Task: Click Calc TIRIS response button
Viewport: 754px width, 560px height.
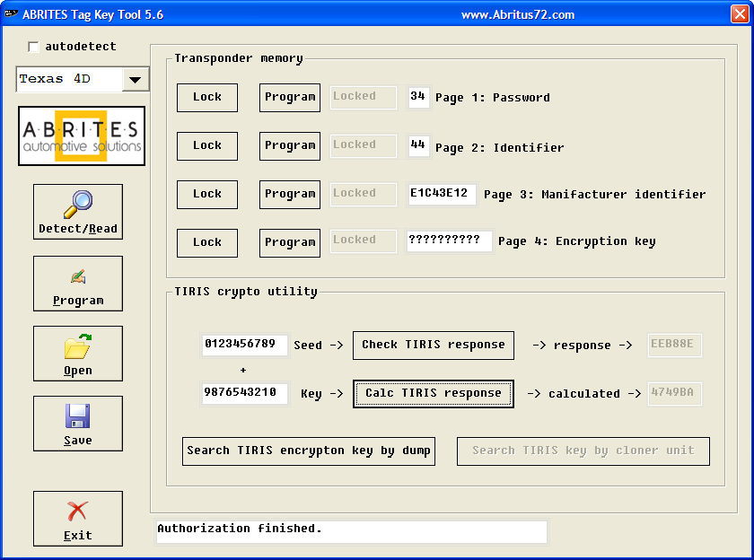Action: tap(434, 394)
